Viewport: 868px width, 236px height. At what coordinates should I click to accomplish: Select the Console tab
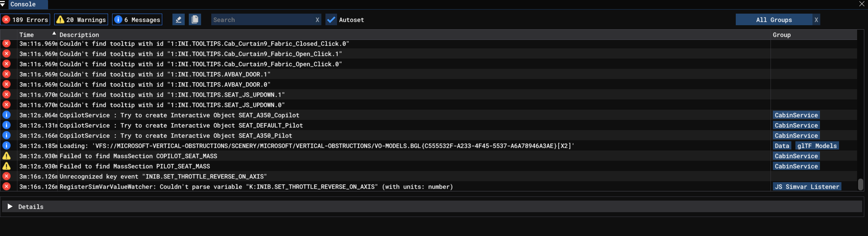(23, 4)
